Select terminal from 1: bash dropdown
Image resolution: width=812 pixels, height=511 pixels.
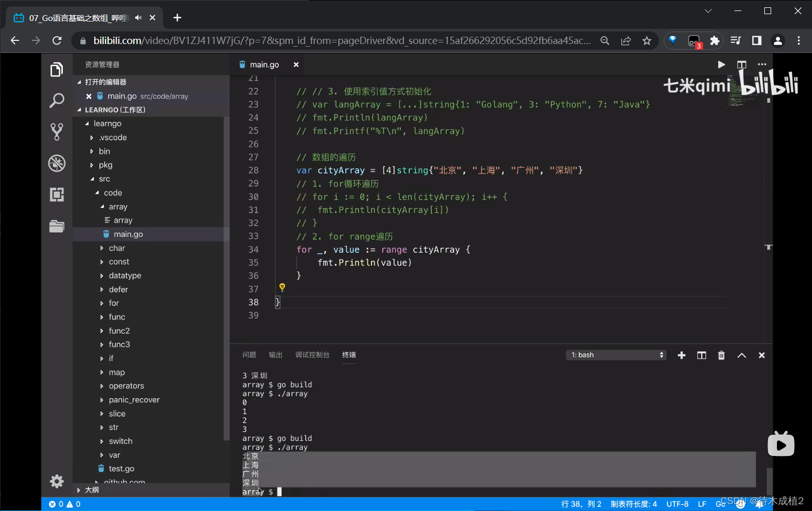(x=617, y=355)
